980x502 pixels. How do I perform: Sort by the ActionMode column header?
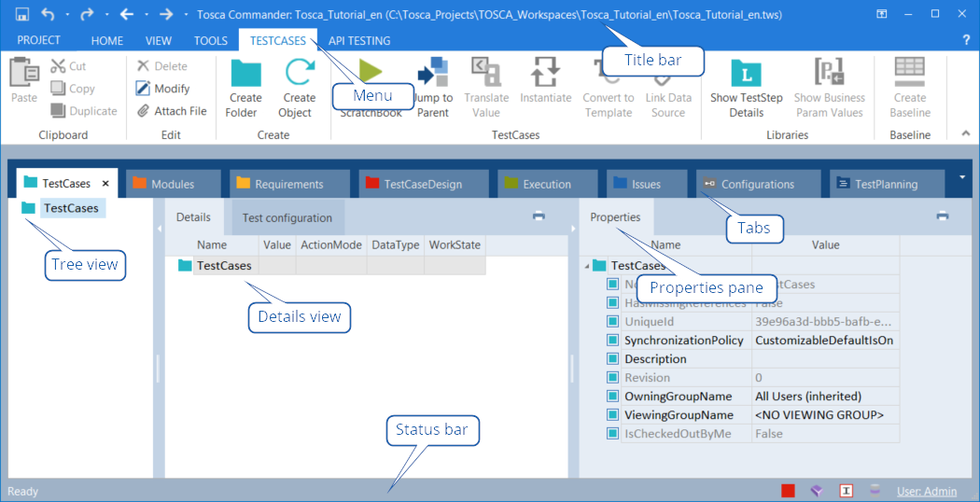tap(331, 245)
